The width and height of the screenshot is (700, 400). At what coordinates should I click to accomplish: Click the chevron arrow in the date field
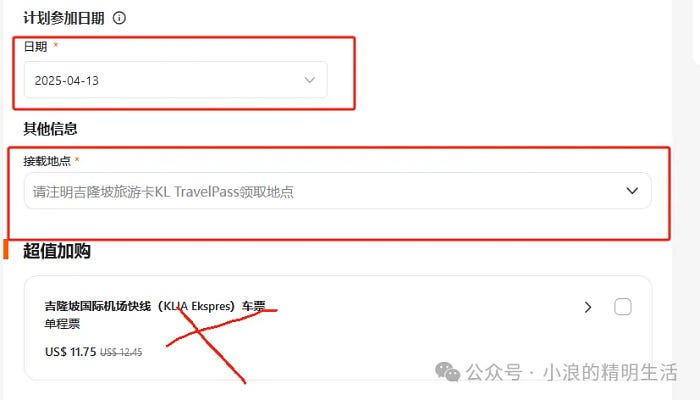point(310,80)
